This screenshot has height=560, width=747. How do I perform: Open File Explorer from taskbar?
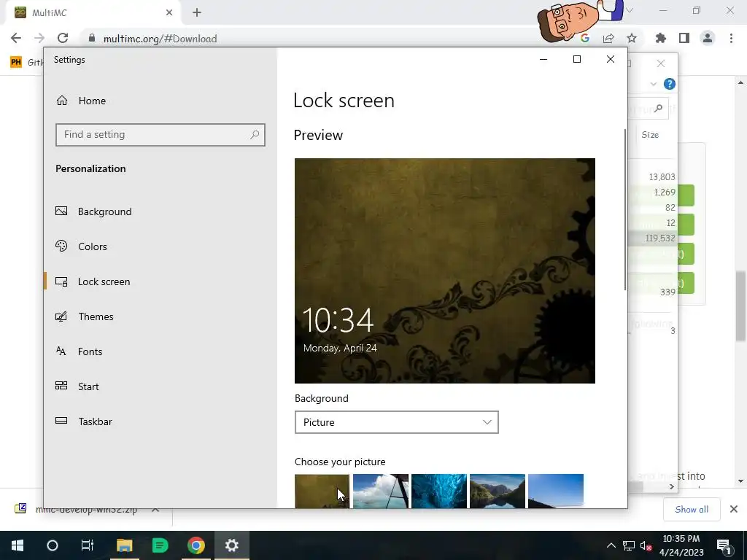click(124, 545)
